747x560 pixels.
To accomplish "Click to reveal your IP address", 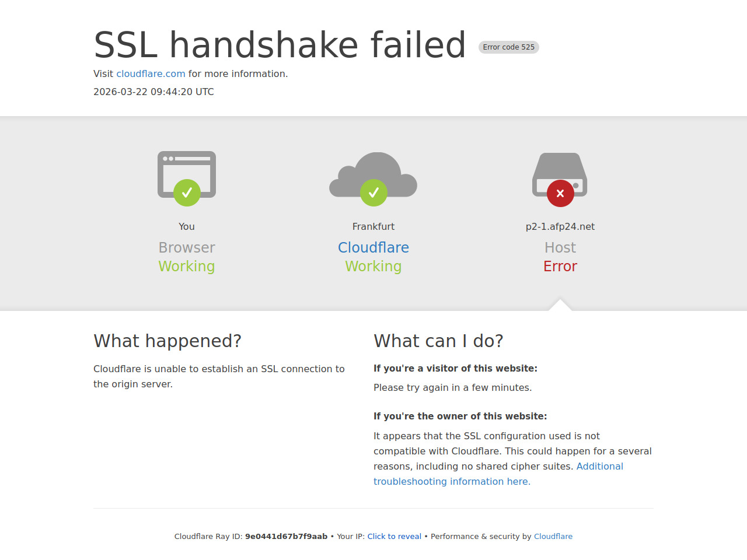I will coord(394,537).
